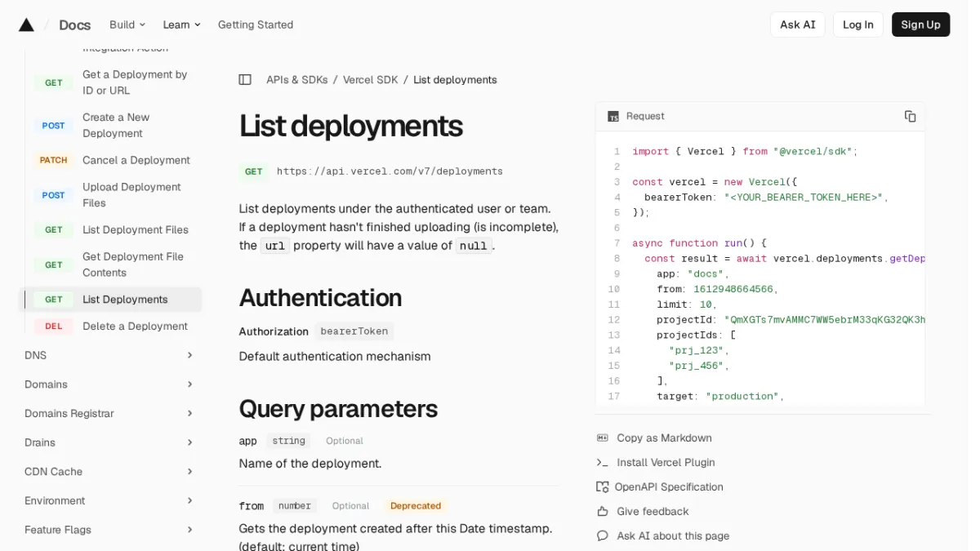Click the from parameter name

(x=252, y=506)
